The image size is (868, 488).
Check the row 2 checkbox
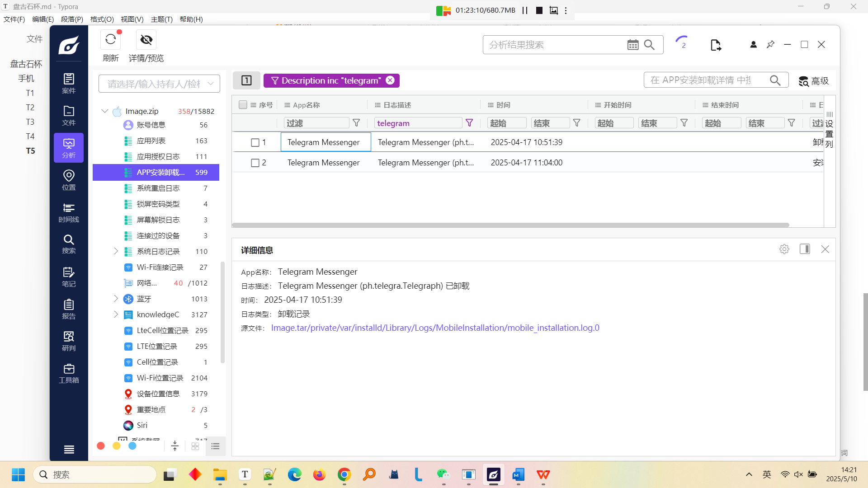coord(255,163)
